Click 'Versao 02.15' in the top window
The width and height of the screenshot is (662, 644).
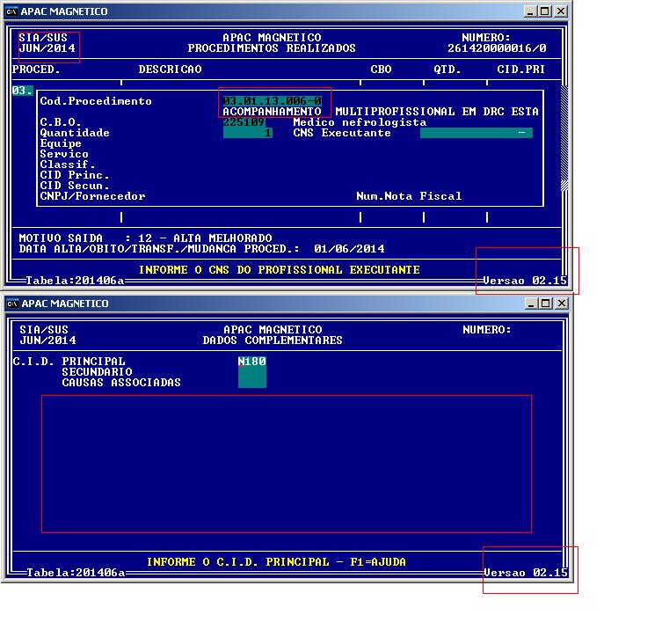click(x=525, y=280)
